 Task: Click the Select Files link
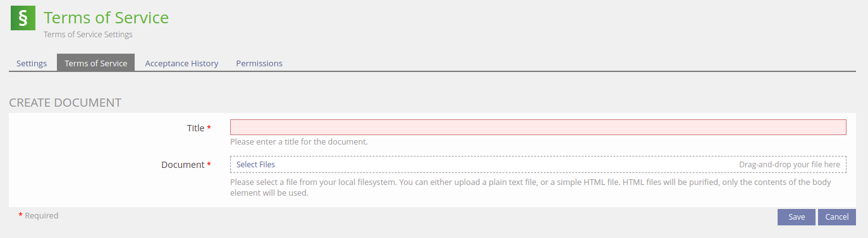point(255,165)
